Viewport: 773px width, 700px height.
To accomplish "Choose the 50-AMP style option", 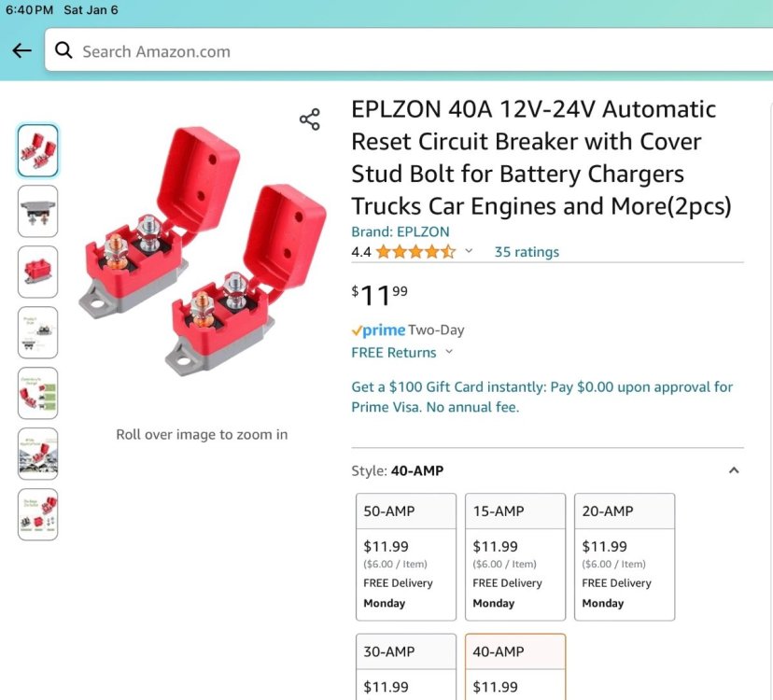I will tap(406, 556).
